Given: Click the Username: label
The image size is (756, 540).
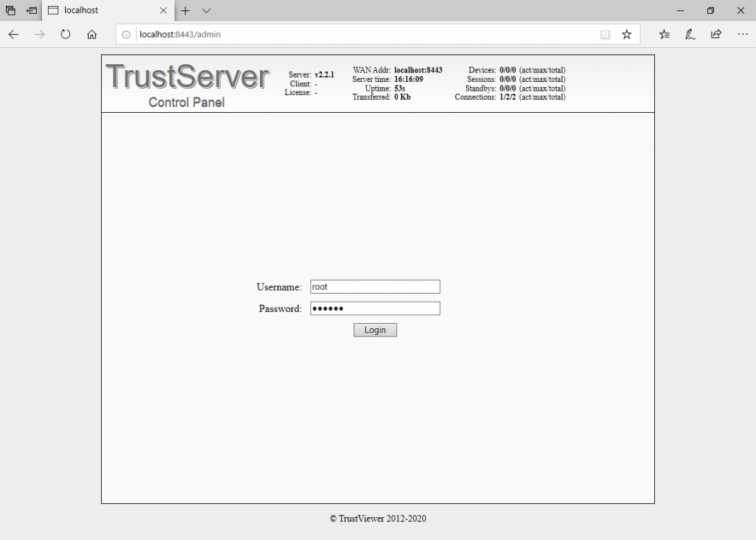Looking at the screenshot, I should 279,287.
